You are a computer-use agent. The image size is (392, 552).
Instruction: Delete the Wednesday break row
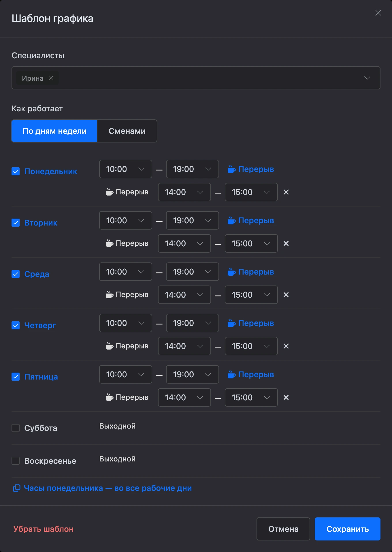(x=286, y=295)
